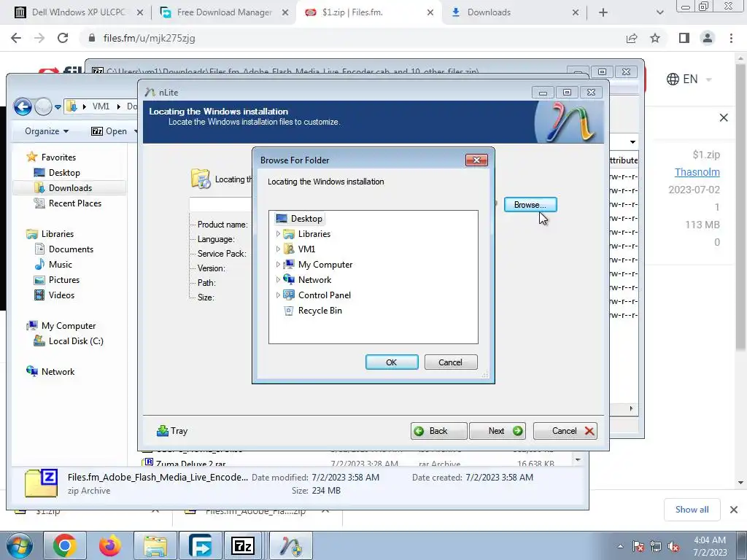Select My Computer icon in folder tree
747x560 pixels.
(x=289, y=264)
